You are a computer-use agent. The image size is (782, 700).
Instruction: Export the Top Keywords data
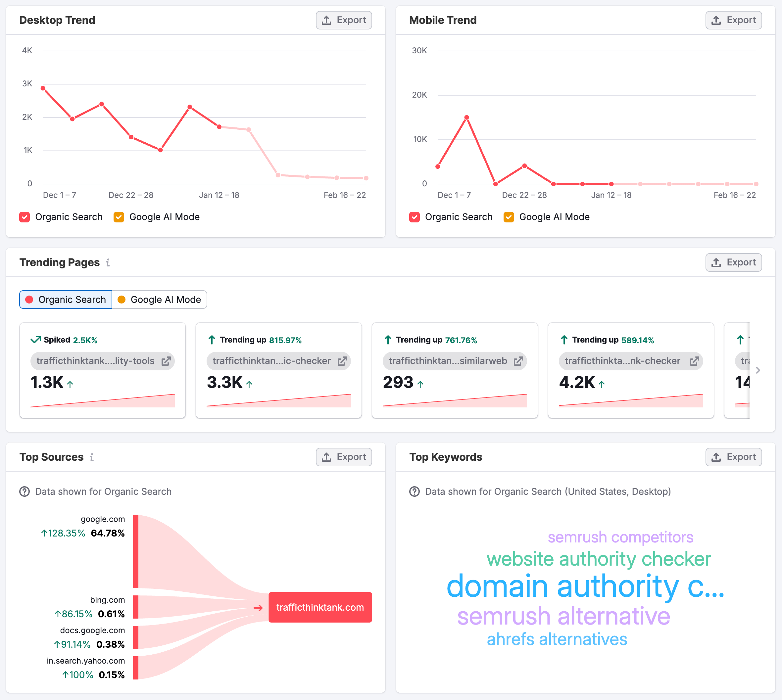pos(734,457)
